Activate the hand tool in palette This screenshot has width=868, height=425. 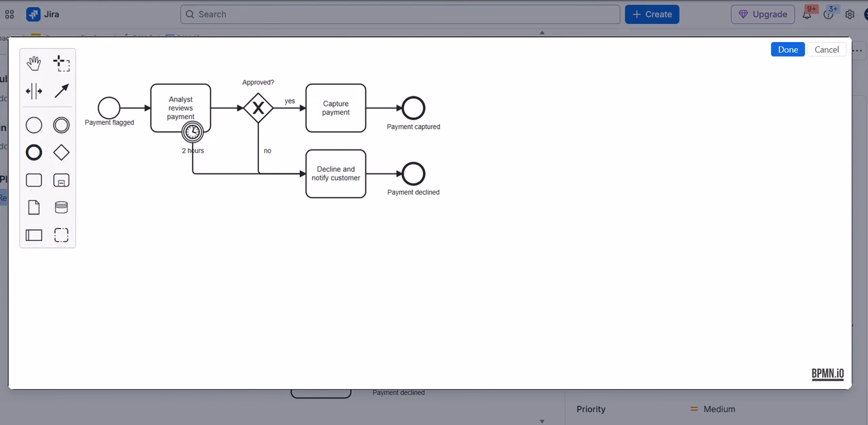[34, 63]
